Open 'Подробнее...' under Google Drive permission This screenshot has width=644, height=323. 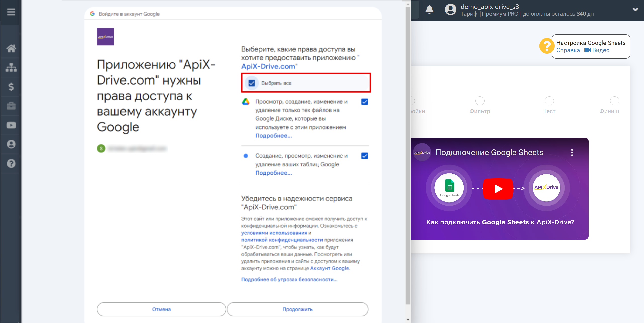[274, 136]
